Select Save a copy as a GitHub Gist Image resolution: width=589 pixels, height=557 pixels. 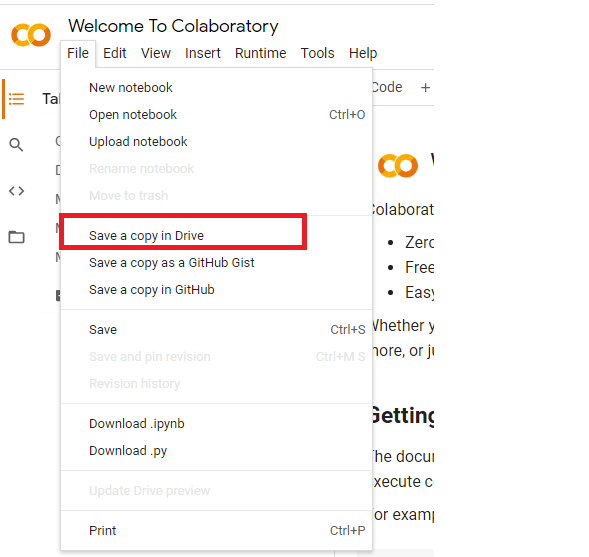coord(216,263)
